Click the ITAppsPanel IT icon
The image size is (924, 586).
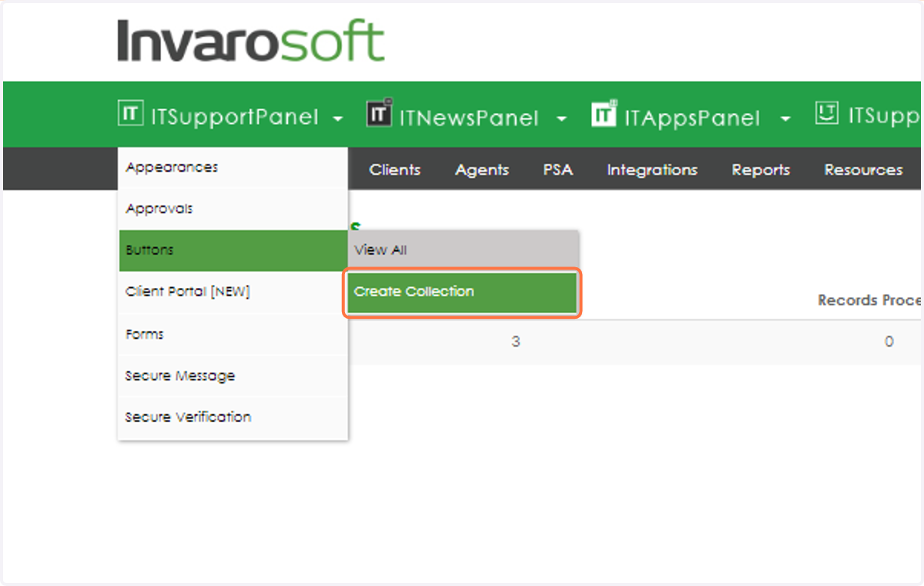tap(604, 114)
